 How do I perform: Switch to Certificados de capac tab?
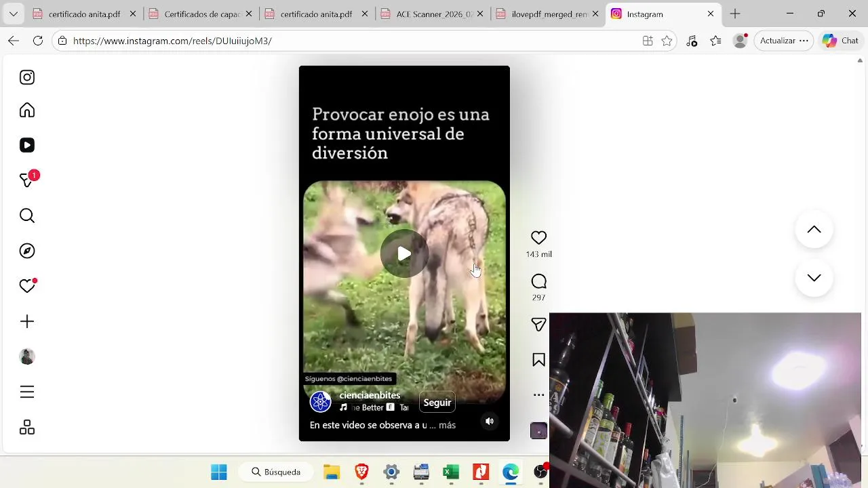pos(201,14)
